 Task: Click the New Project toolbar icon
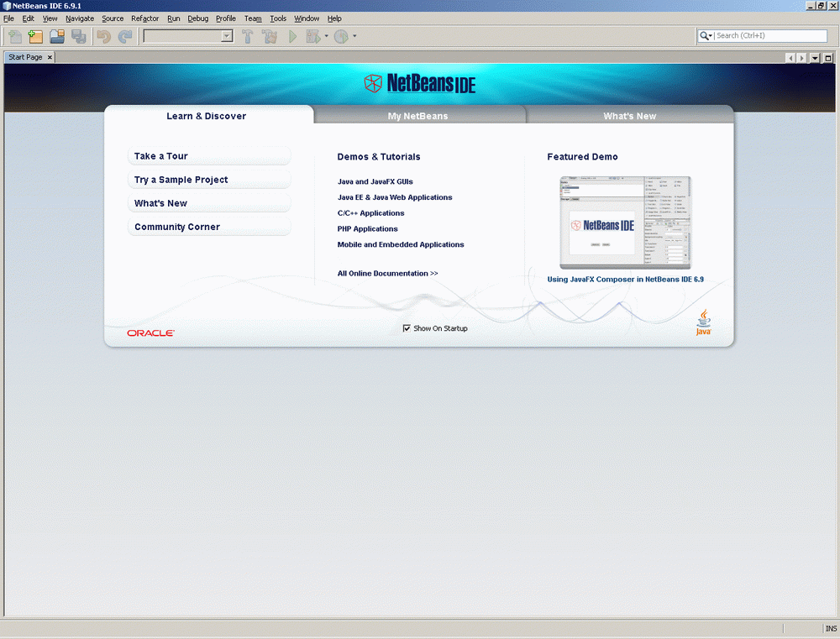click(35, 36)
